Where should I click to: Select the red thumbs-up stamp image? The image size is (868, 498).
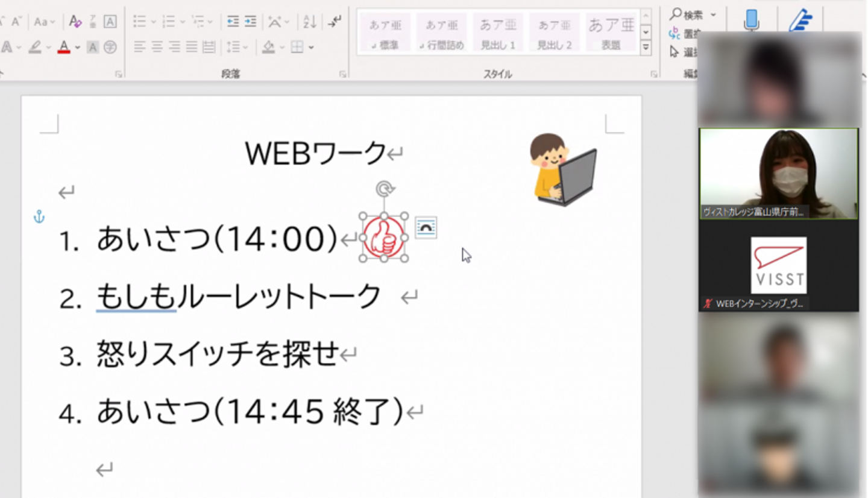click(384, 237)
